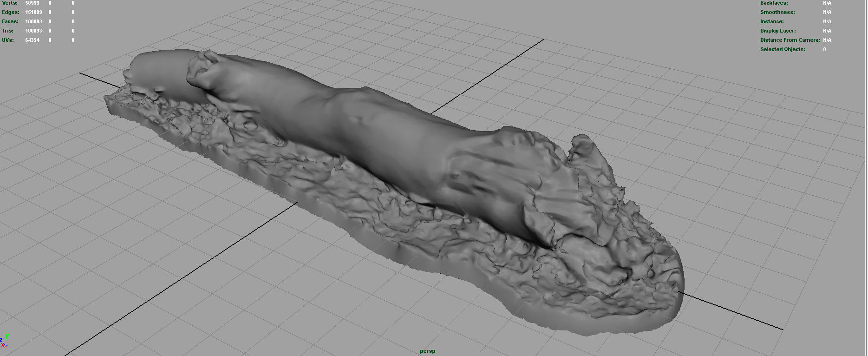Click the N/A value beside Smoothness
Viewport: 868px width, 356px height.
pyautogui.click(x=827, y=12)
